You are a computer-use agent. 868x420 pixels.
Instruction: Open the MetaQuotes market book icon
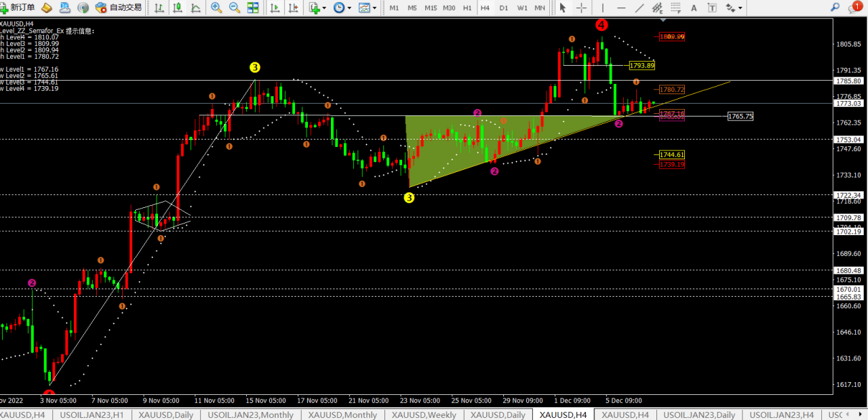(x=46, y=8)
